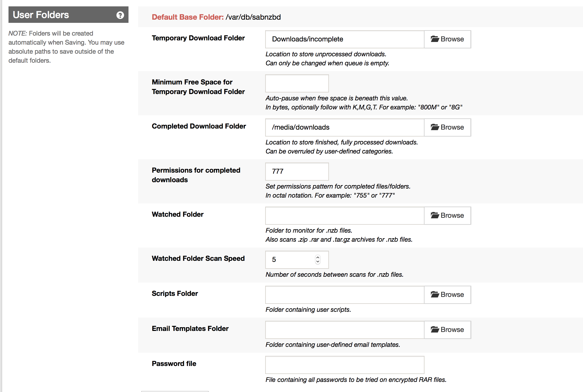The height and width of the screenshot is (392, 583).
Task: Click the Password file input field
Action: coord(345,365)
